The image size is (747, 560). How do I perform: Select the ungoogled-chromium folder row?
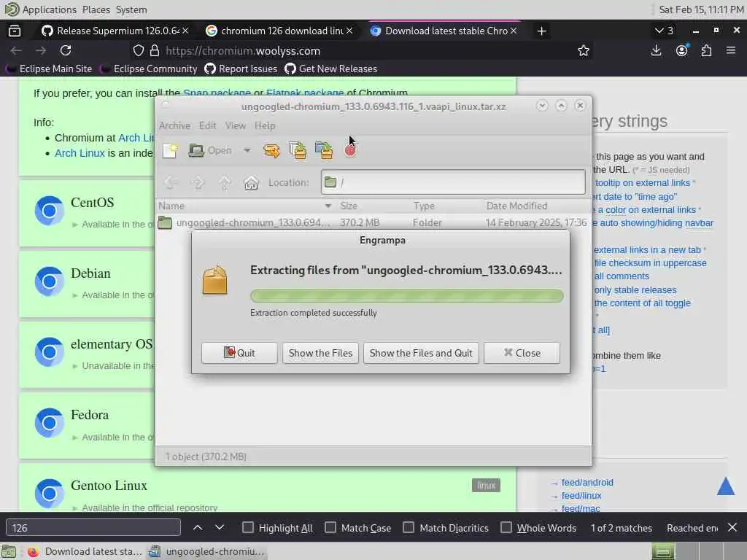(x=373, y=222)
